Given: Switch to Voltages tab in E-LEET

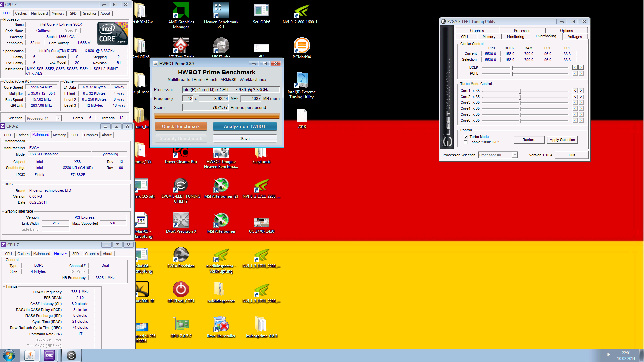Looking at the screenshot, I should [575, 37].
